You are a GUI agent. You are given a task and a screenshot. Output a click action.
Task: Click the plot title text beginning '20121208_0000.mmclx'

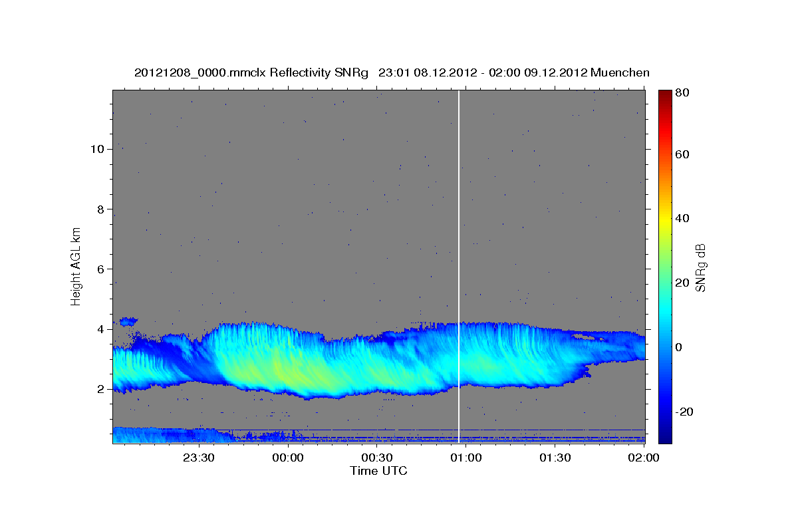(392, 72)
